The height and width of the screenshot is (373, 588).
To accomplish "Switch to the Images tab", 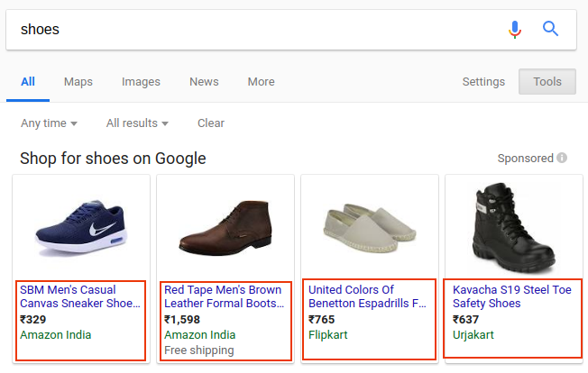I will point(141,82).
